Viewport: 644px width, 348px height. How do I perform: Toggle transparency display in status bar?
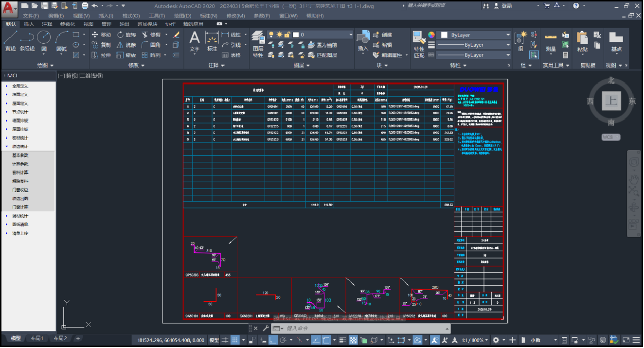pos(354,340)
